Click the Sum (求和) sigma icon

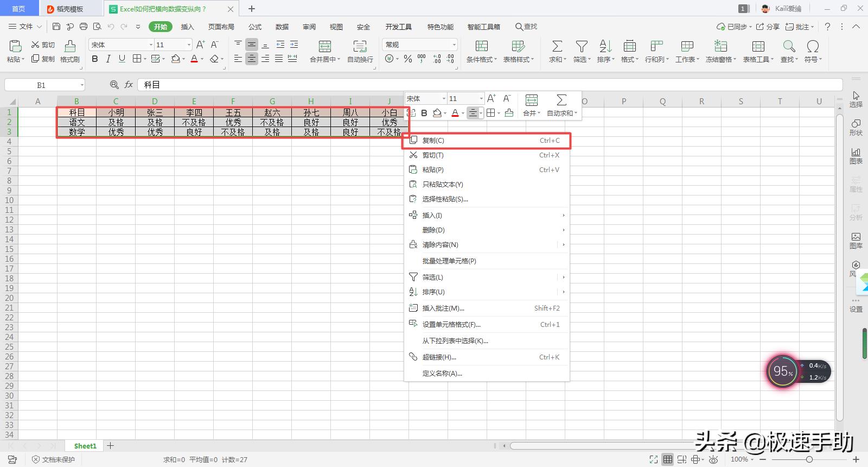(x=557, y=47)
